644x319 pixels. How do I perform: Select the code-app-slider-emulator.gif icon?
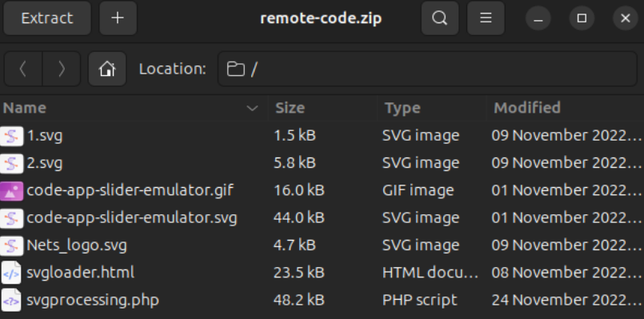point(11,190)
